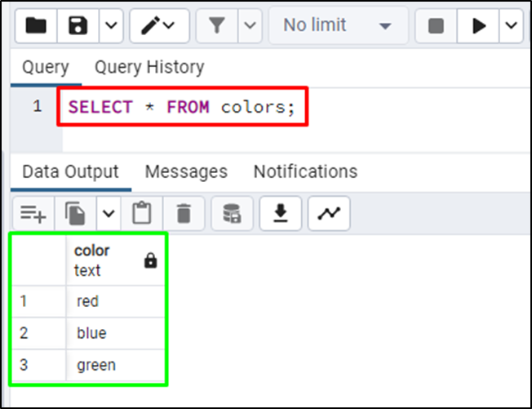Expand the save options dropdown arrow
This screenshot has height=409, width=532.
[111, 25]
